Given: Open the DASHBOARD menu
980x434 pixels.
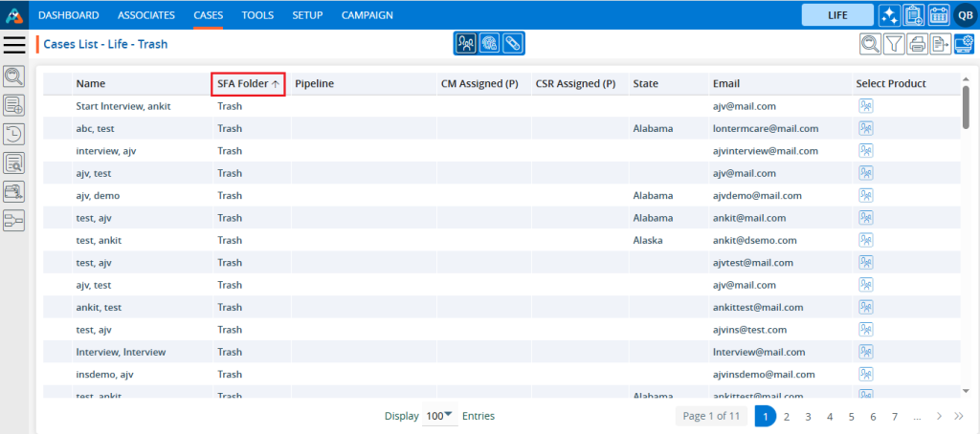Looking at the screenshot, I should pos(68,15).
